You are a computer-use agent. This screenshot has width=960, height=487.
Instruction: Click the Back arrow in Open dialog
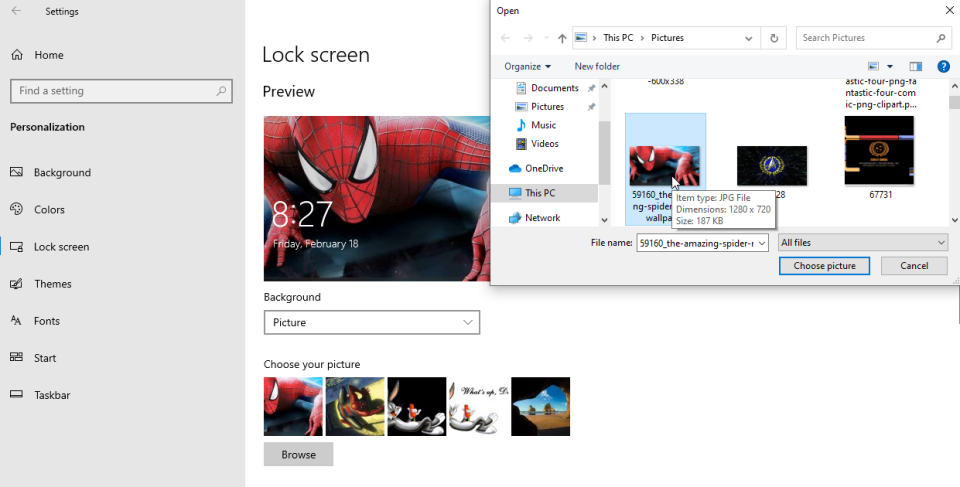pyautogui.click(x=505, y=38)
